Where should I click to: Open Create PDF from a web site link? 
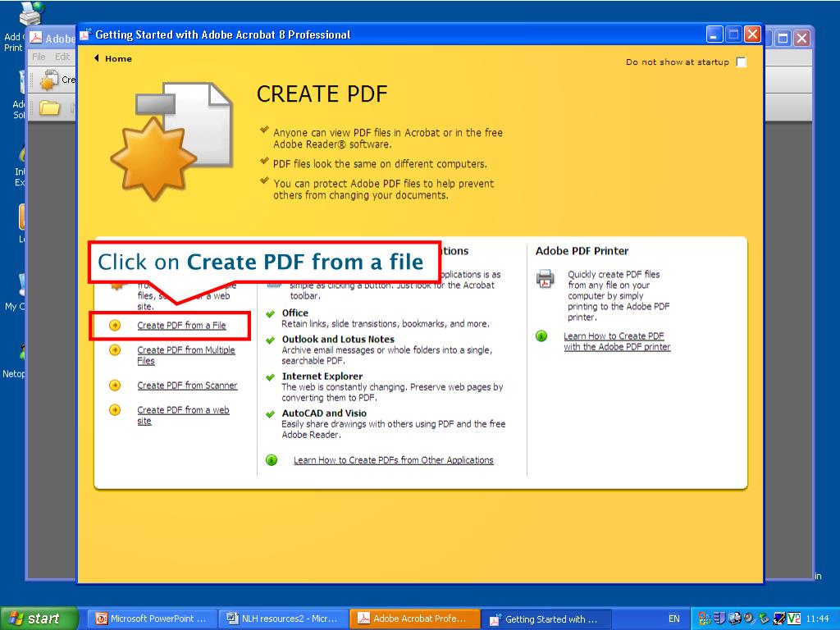coord(183,415)
